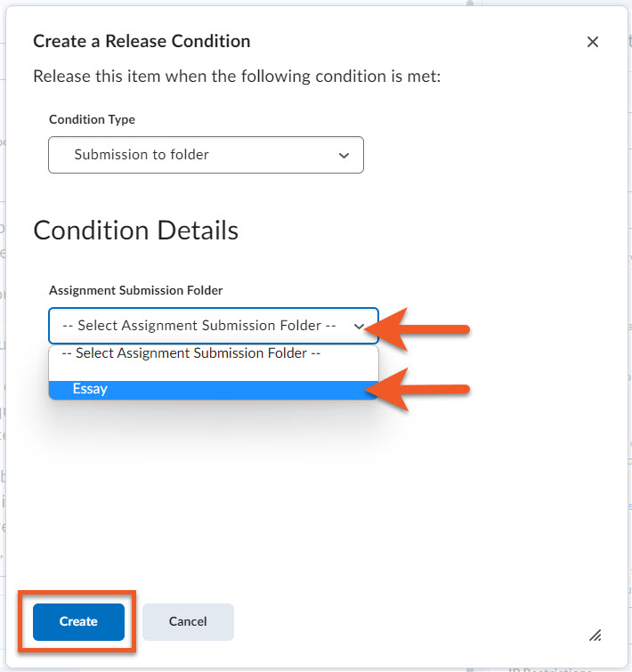The width and height of the screenshot is (632, 672).
Task: Click the Create a Release Condition title
Action: coord(142,41)
